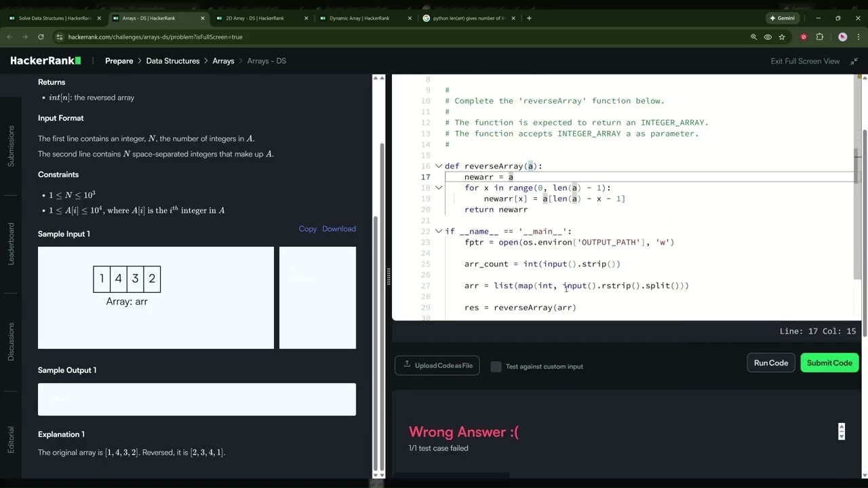Go to the HackerRank home logo
The image size is (868, 488).
pos(45,61)
